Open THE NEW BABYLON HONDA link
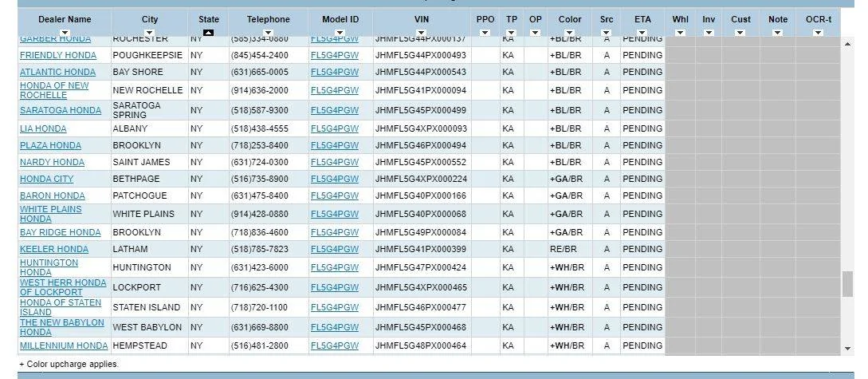This screenshot has width=868, height=379. (62, 327)
